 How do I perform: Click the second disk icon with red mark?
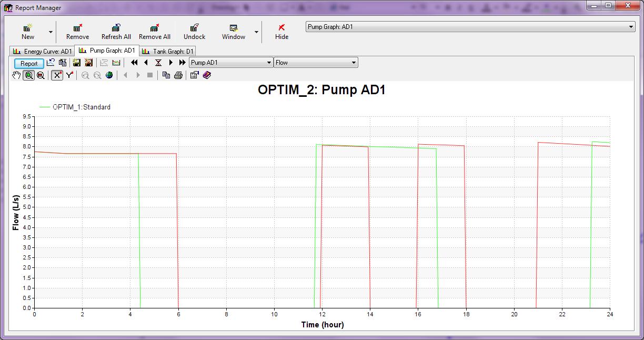pos(88,63)
